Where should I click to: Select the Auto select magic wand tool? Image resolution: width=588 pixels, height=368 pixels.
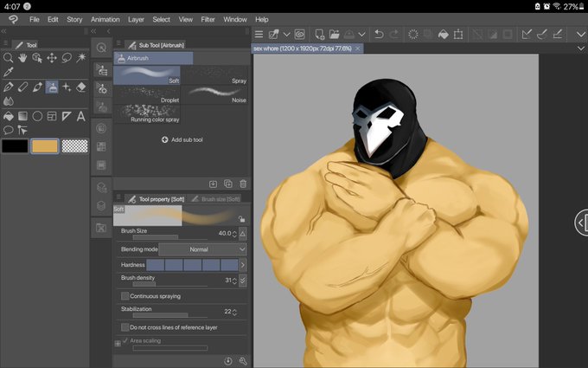pos(81,57)
